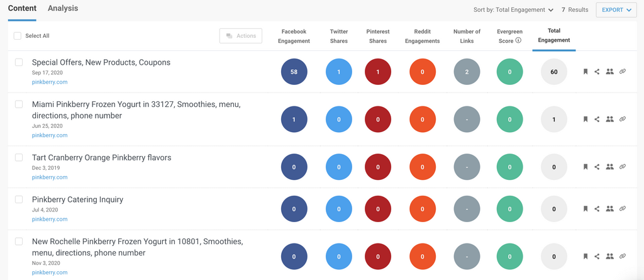Share the Miami Pinkberry Frozen Yogurt result

[597, 119]
